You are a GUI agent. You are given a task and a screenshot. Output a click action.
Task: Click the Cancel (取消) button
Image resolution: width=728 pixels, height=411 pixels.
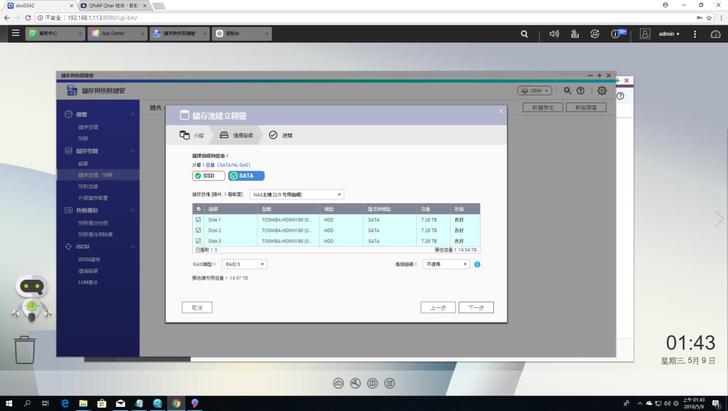point(197,308)
